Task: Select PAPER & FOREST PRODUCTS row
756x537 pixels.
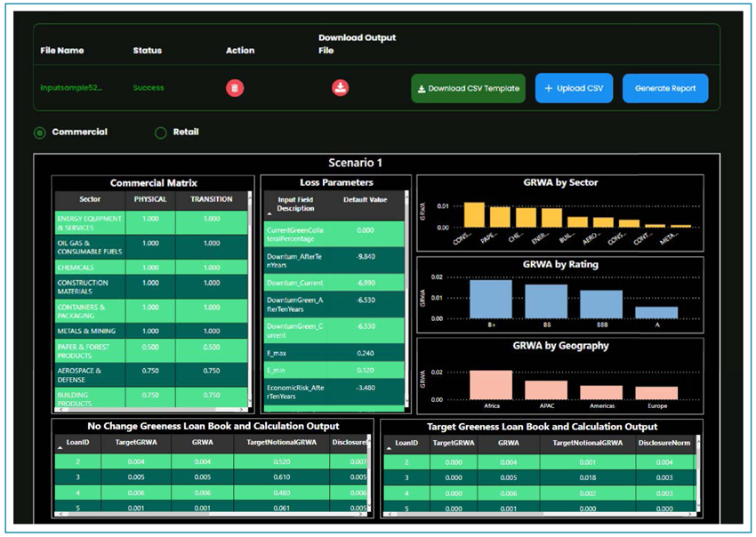Action: pos(151,351)
